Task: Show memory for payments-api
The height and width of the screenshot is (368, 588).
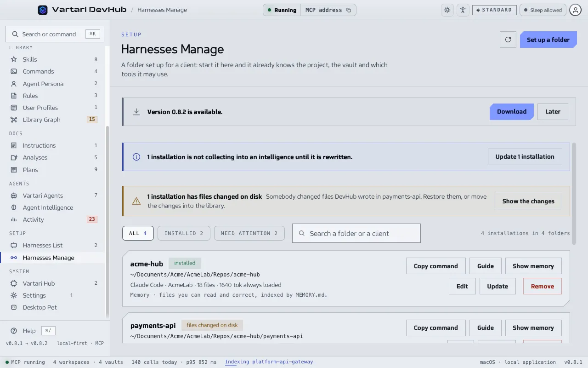Action: click(533, 328)
